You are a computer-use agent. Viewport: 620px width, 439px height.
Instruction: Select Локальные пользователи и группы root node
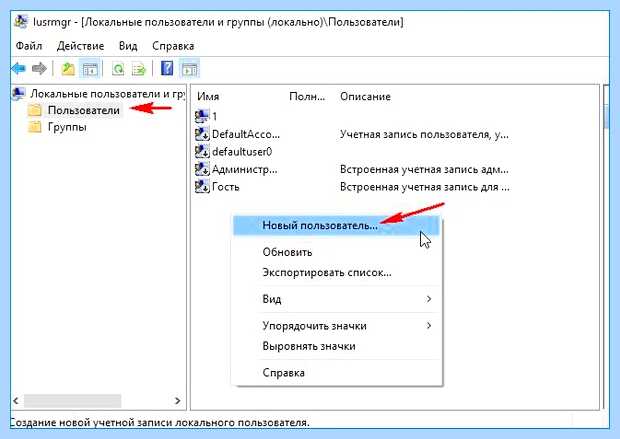click(107, 94)
